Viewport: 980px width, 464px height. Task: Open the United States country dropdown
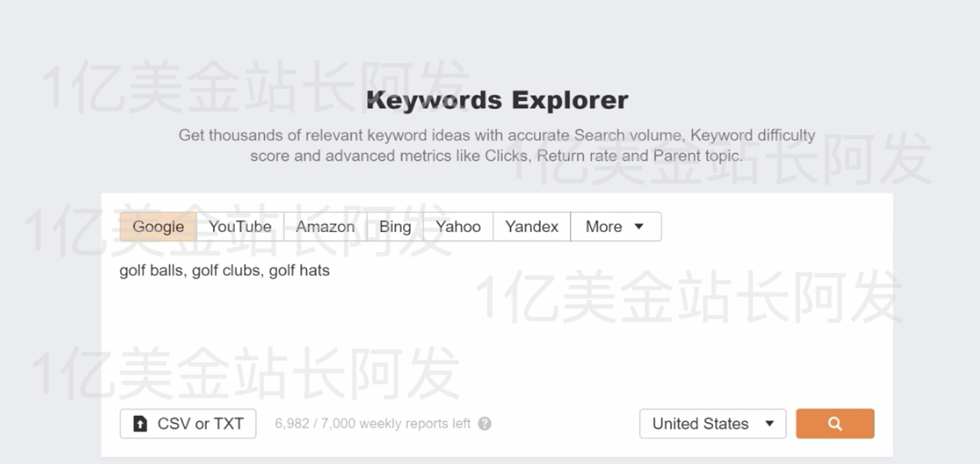pos(712,423)
